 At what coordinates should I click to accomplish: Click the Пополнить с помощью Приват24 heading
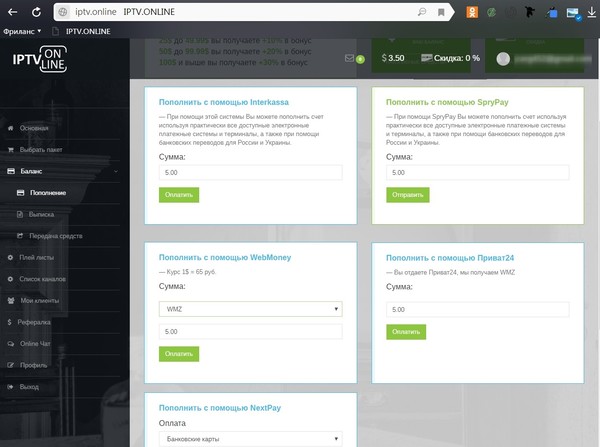click(450, 258)
